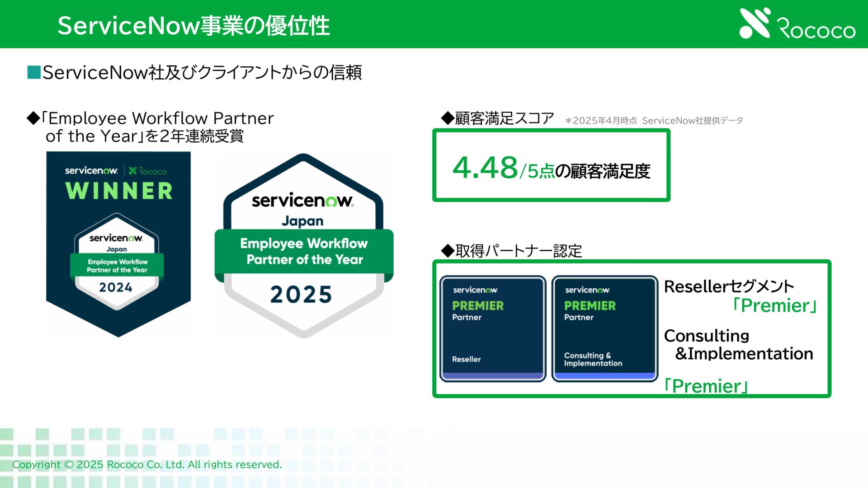The width and height of the screenshot is (868, 488).
Task: Click the 2025 Partner of the Year badge
Action: [x=304, y=246]
